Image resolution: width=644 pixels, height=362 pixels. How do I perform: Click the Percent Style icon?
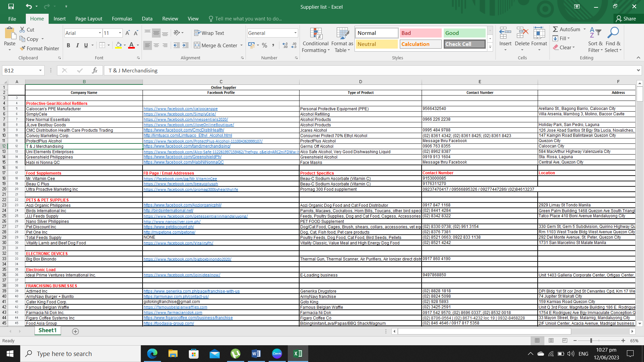(x=265, y=45)
